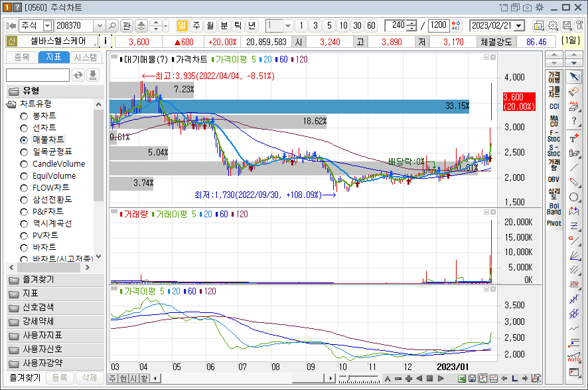This screenshot has width=588, height=390.
Task: Open the 주식 market type dropdown
Action: 47,25
